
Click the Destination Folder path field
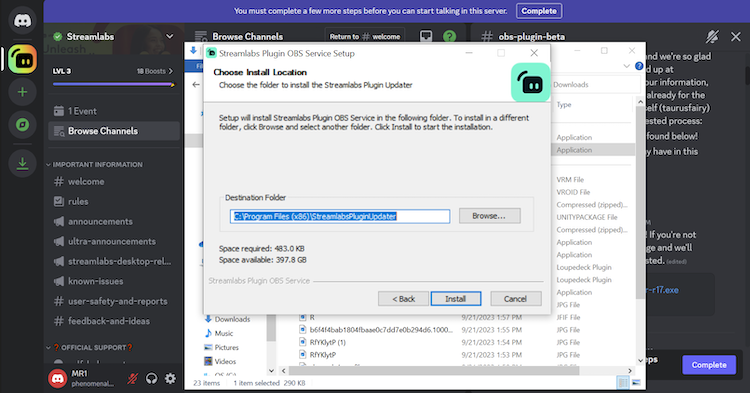(340, 217)
